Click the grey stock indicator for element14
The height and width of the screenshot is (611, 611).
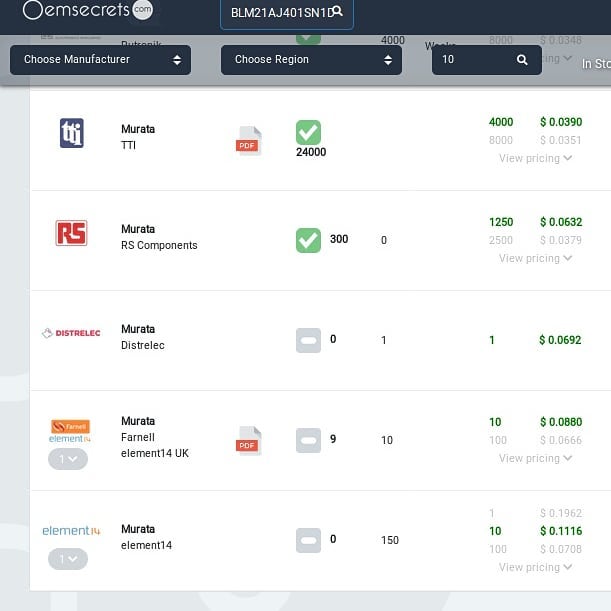coord(308,540)
